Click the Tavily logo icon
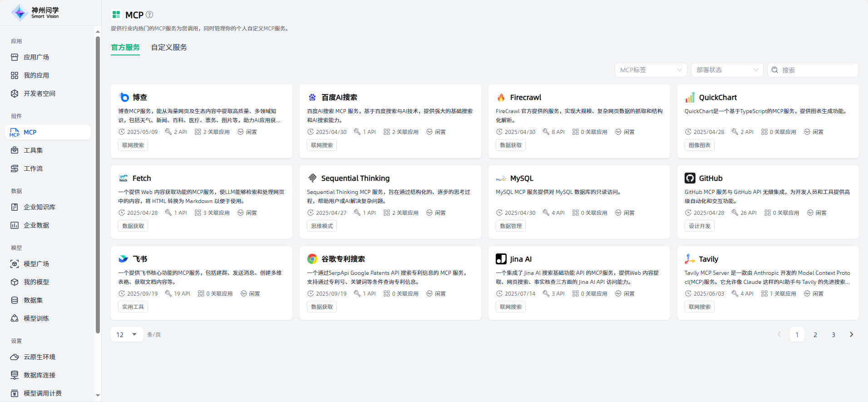Image resolution: width=868 pixels, height=402 pixels. pyautogui.click(x=690, y=259)
